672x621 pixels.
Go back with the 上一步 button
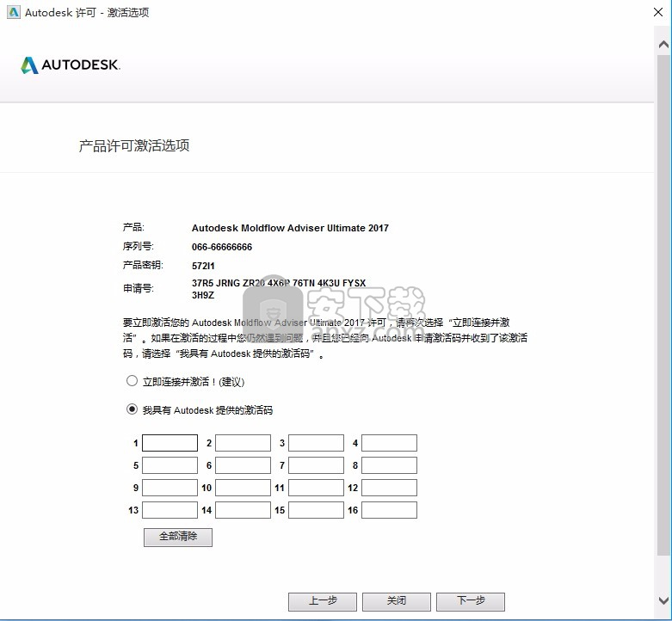click(x=323, y=602)
